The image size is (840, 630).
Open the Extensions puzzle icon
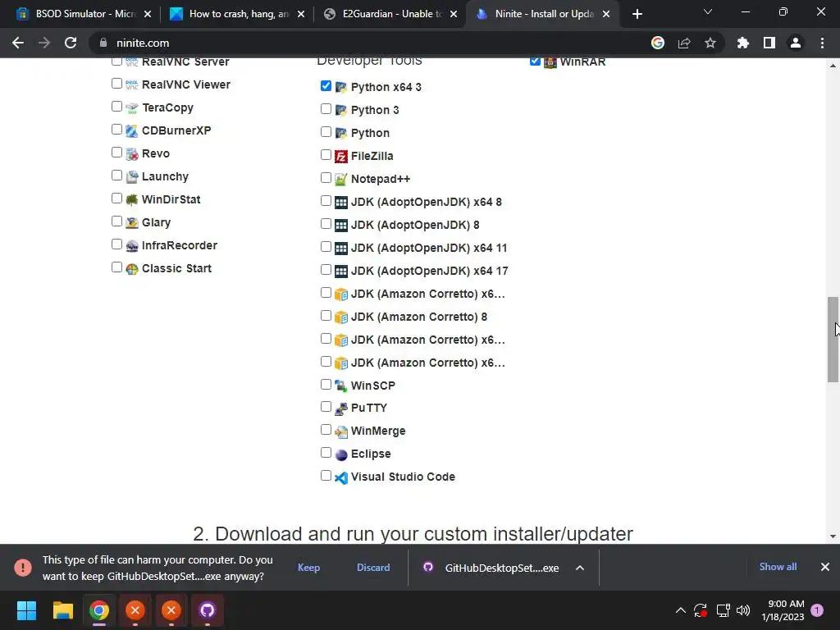(x=743, y=43)
